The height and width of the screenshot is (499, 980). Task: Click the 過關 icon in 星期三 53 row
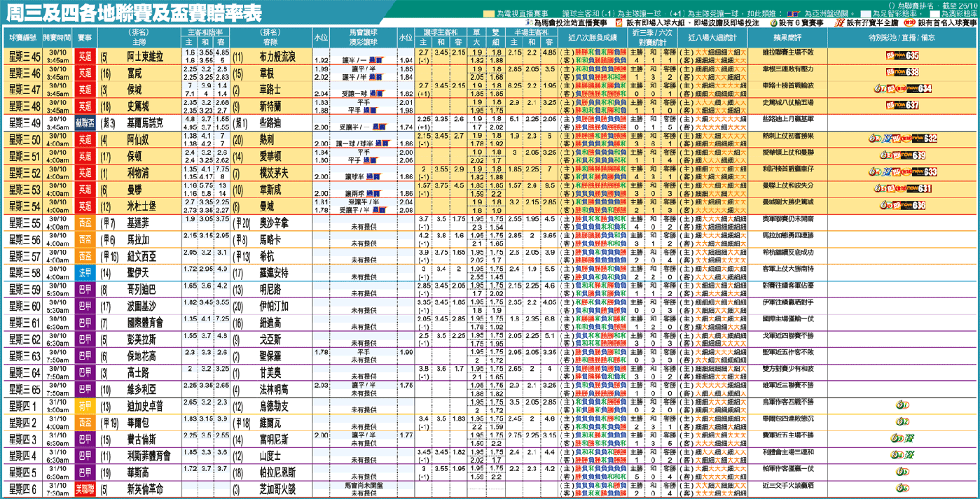click(375, 193)
